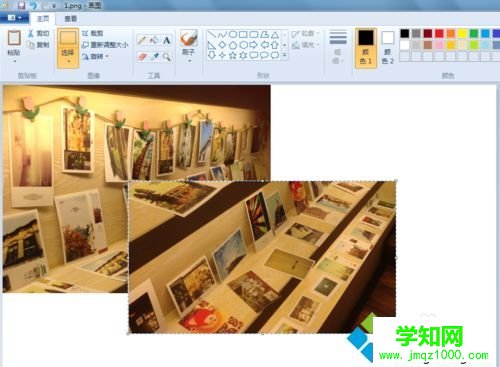This screenshot has height=367, width=500.
Task: Select the Oval shape
Action: (233, 34)
